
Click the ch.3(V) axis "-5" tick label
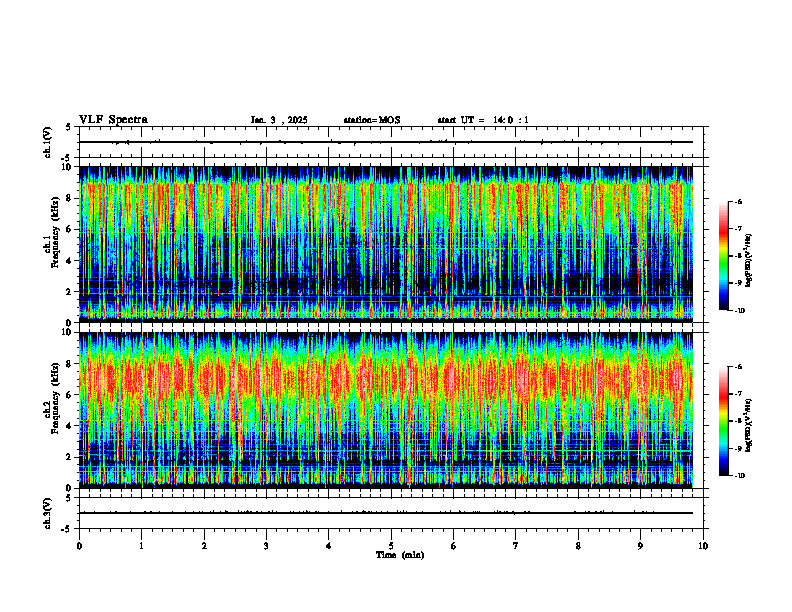pyautogui.click(x=67, y=529)
